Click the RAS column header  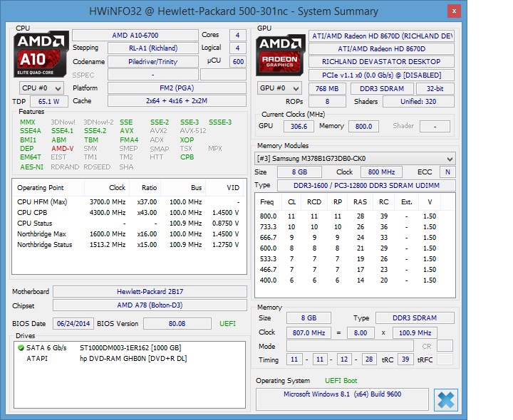click(x=360, y=202)
